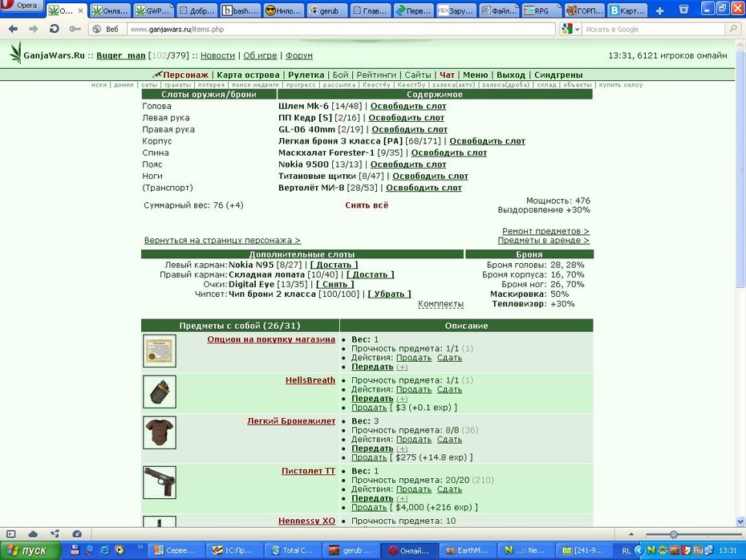Click the Buger_man profile link
The height and width of the screenshot is (560, 746).
pyautogui.click(x=121, y=55)
